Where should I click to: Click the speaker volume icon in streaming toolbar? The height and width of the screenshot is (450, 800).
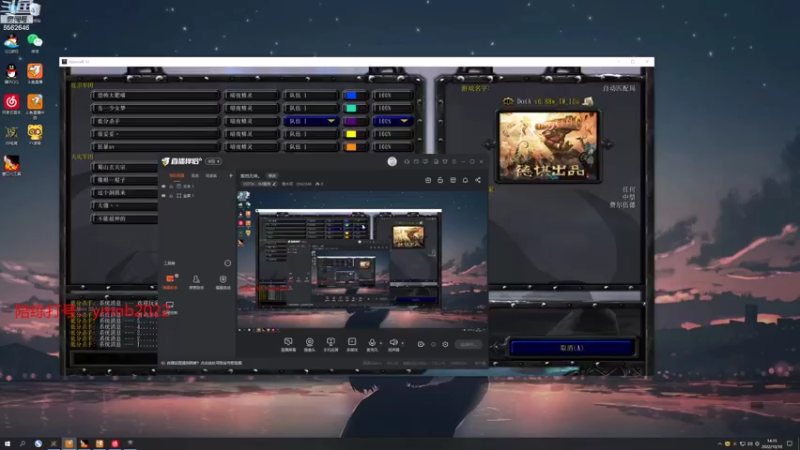[x=393, y=342]
